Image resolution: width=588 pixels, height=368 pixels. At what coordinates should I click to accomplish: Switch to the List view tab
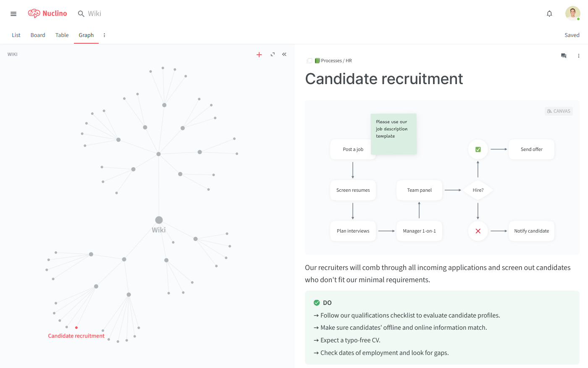(16, 35)
